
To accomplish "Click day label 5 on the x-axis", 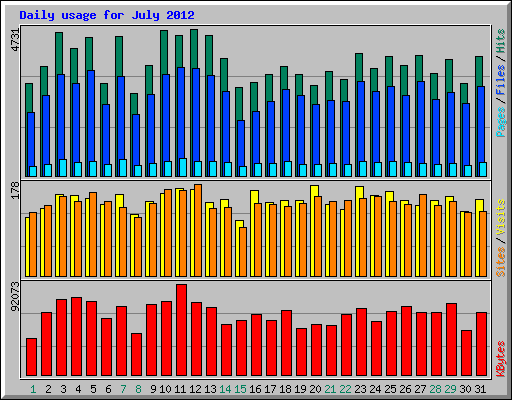I will pyautogui.click(x=93, y=389).
